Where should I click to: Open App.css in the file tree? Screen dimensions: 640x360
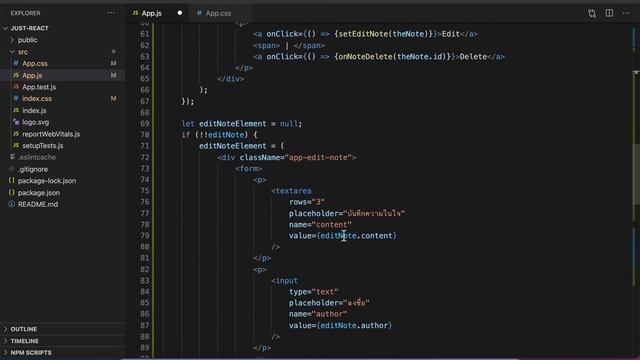pyautogui.click(x=35, y=64)
